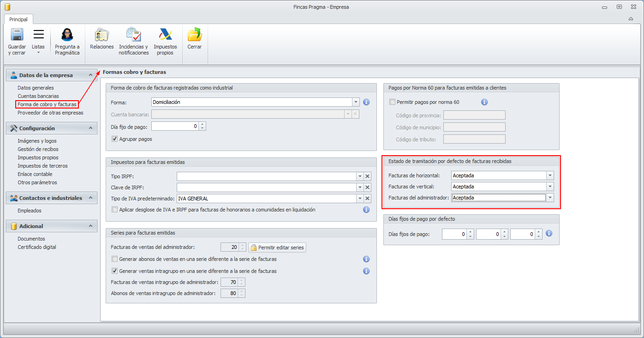Viewport: 644px width, 338px height.
Task: Open Facturas de horizontal dropdown
Action: click(550, 175)
